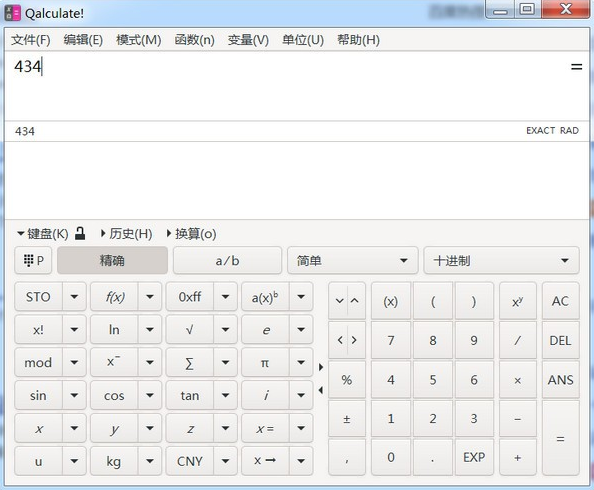Open dropdown arrow next to 0xff

coord(225,297)
